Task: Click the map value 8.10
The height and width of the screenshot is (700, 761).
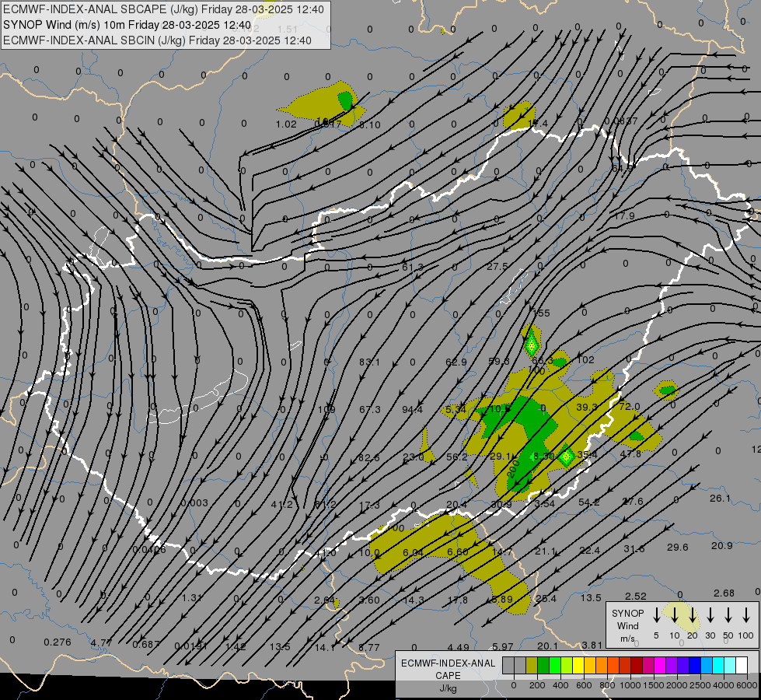Action: click(370, 125)
